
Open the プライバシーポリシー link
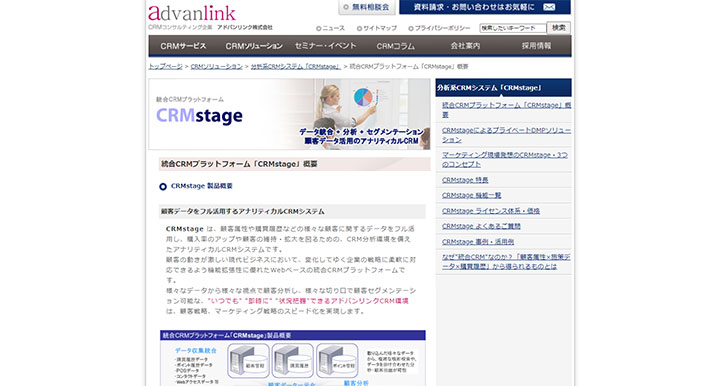point(439,28)
